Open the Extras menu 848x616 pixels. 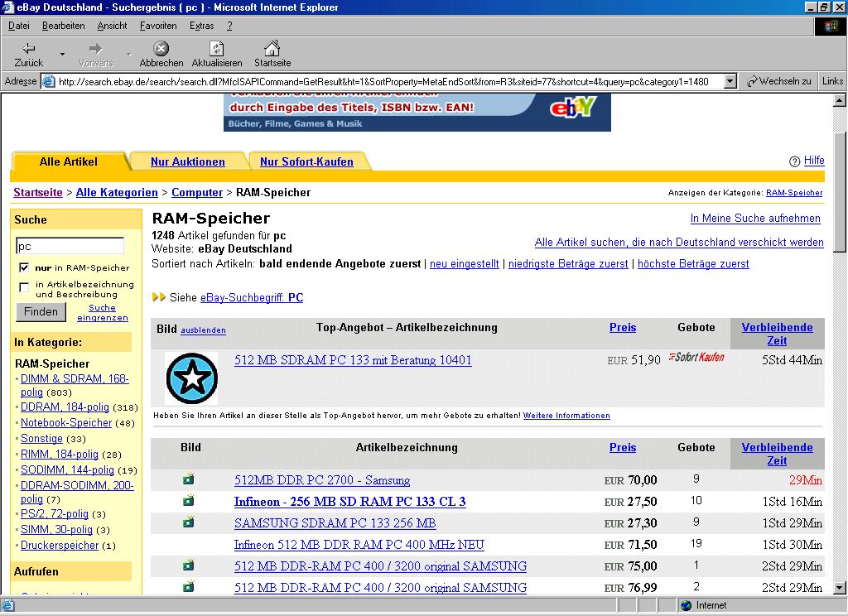pos(202,26)
